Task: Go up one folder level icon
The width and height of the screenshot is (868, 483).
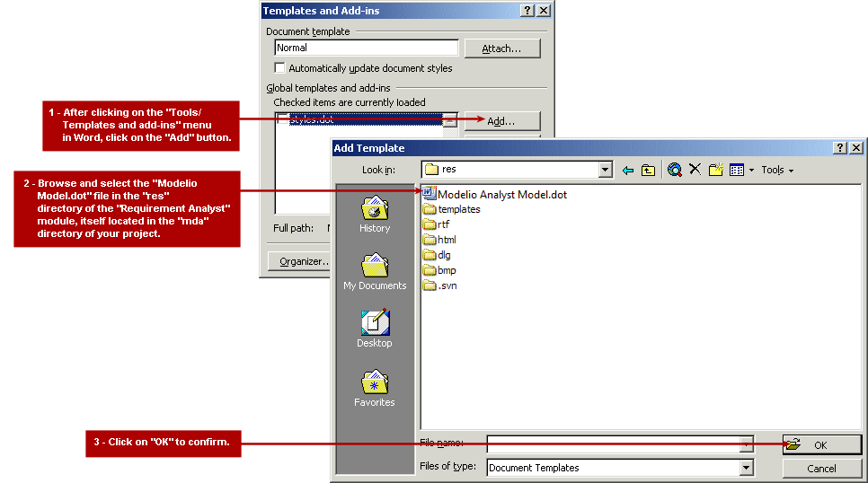Action: pyautogui.click(x=648, y=171)
